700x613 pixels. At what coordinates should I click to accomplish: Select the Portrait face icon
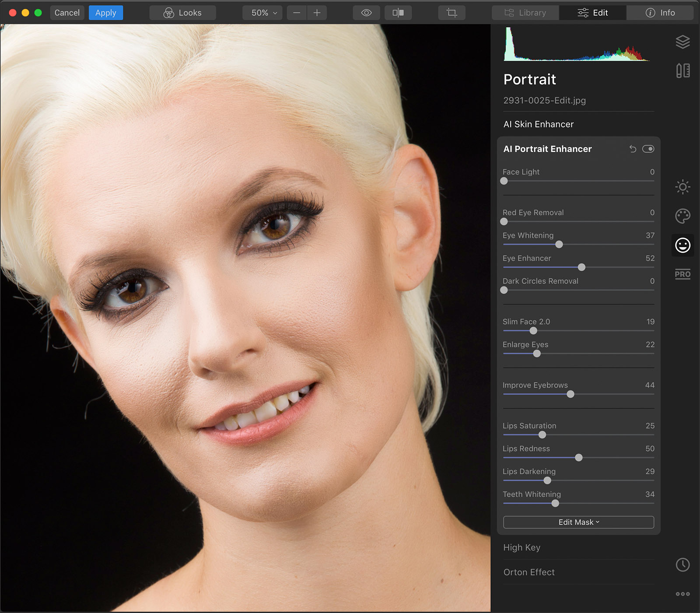tap(682, 245)
